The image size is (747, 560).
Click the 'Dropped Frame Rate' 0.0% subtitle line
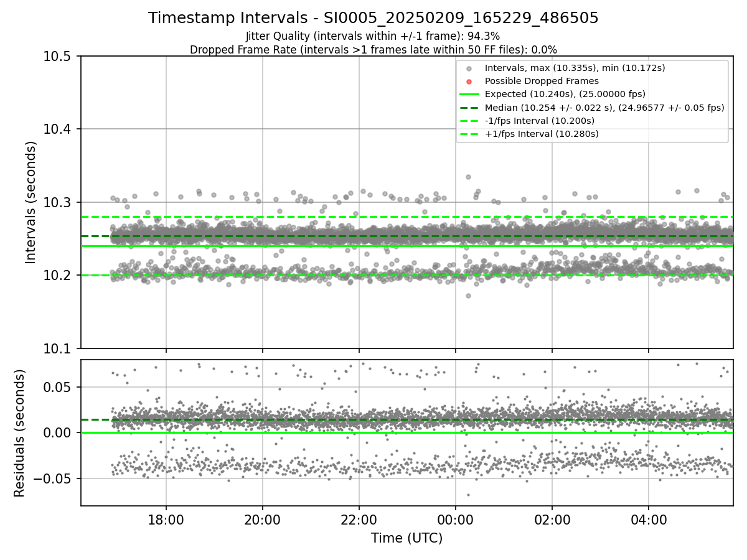coord(374,50)
